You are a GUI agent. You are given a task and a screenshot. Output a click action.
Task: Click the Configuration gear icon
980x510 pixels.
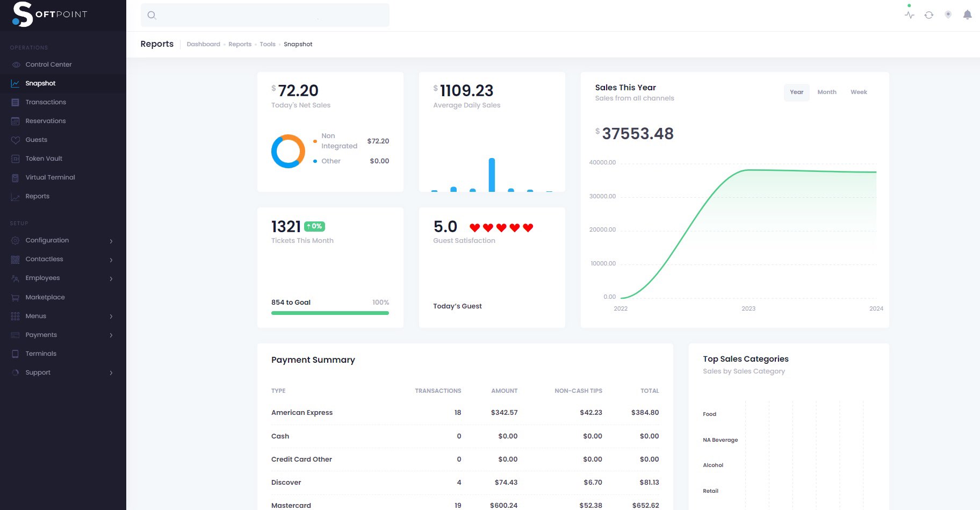16,240
